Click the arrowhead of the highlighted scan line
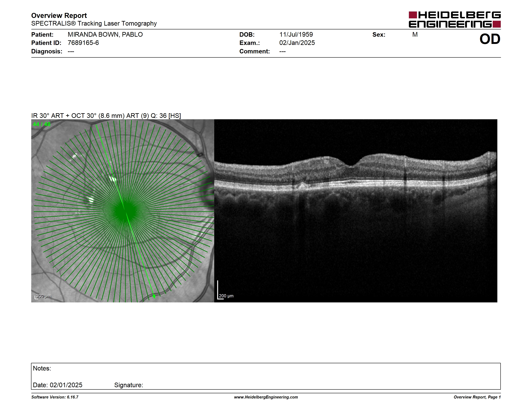This screenshot has height=411, width=532. [x=154, y=296]
